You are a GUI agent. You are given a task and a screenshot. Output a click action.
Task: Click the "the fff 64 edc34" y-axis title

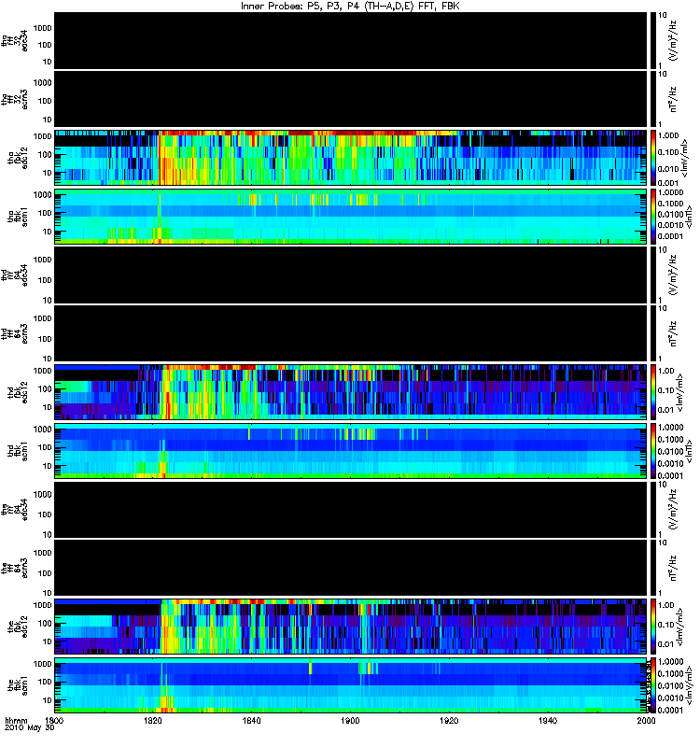(14, 509)
